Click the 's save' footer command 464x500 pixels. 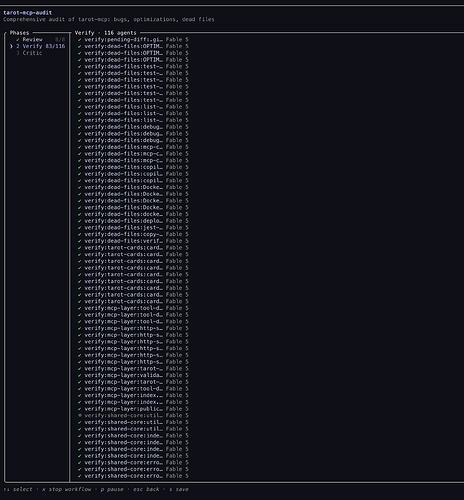tap(179, 489)
